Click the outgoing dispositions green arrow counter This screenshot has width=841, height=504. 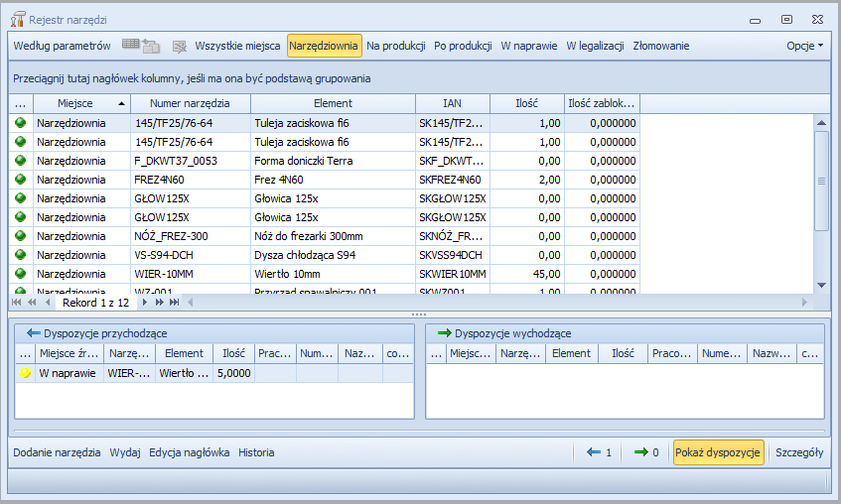pyautogui.click(x=646, y=452)
